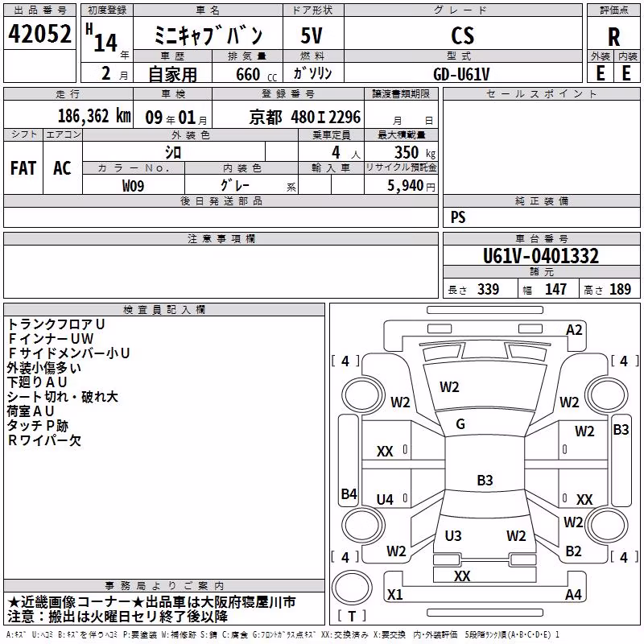The image size is (644, 644).
Task: Click the registration number 京都 480 field
Action: coord(305,118)
